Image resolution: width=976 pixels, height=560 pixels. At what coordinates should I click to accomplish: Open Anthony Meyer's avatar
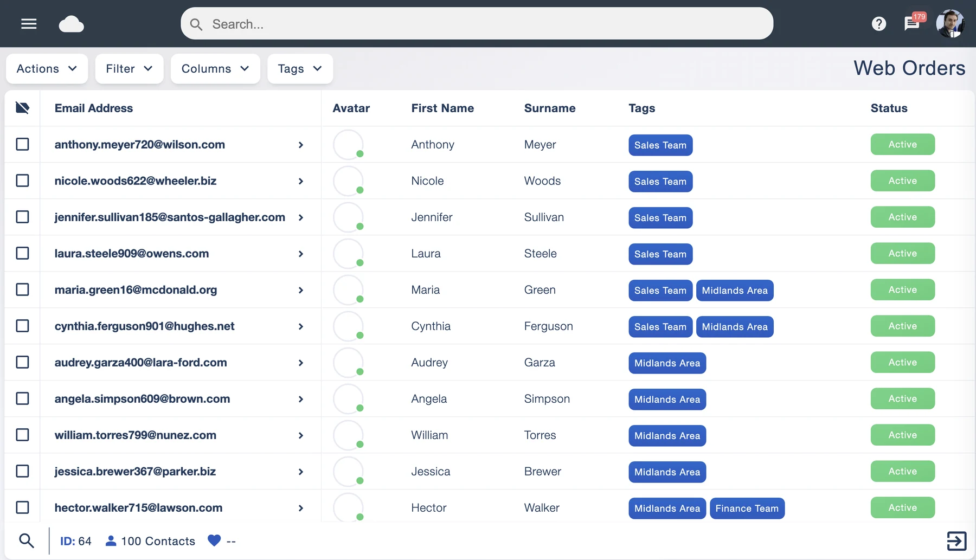click(x=348, y=144)
